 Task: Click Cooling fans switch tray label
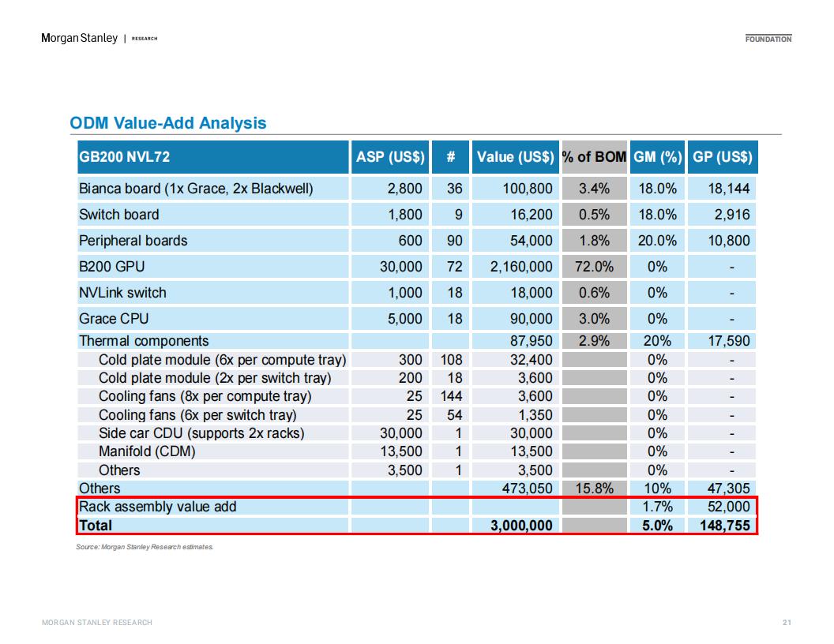click(198, 415)
